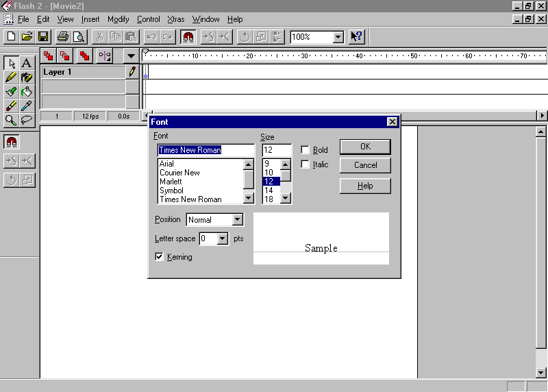Click the Print icon in toolbar
The image size is (548, 392).
coord(63,37)
